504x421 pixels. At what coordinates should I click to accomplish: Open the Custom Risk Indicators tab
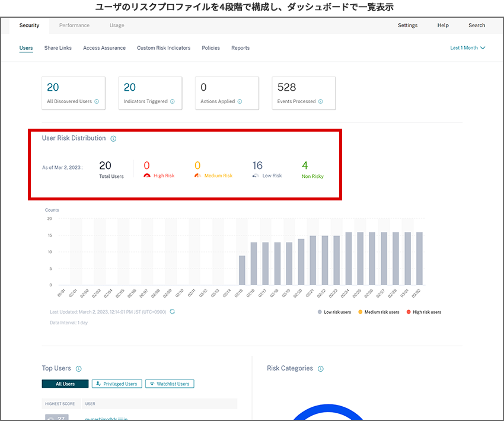(x=164, y=48)
